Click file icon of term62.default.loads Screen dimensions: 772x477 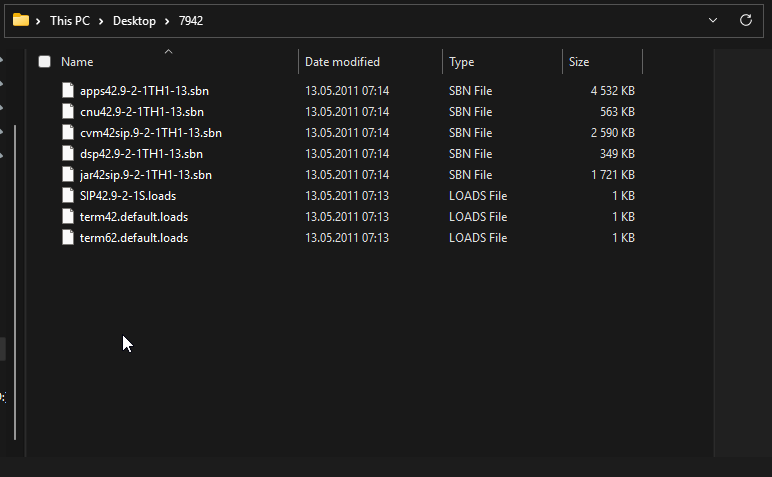[68, 238]
